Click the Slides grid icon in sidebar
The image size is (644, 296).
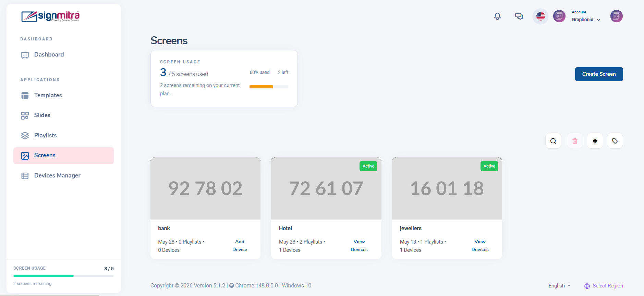tap(25, 115)
